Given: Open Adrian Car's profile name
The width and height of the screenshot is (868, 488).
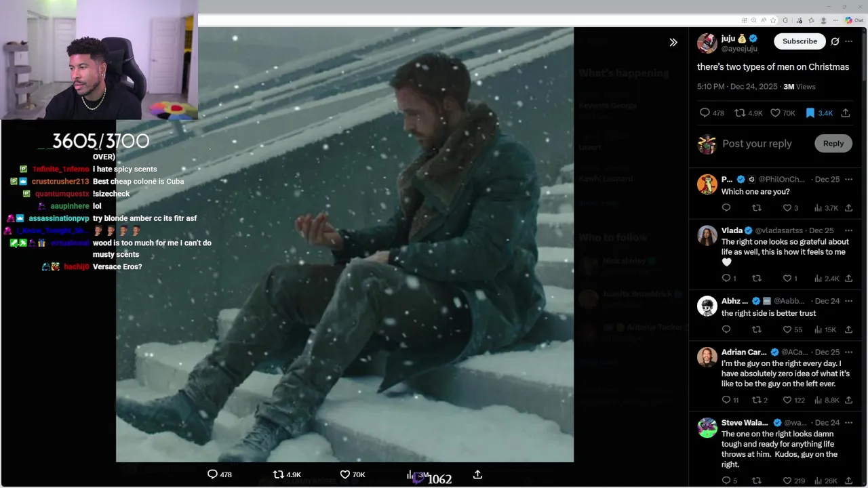Looking at the screenshot, I should click(x=744, y=352).
